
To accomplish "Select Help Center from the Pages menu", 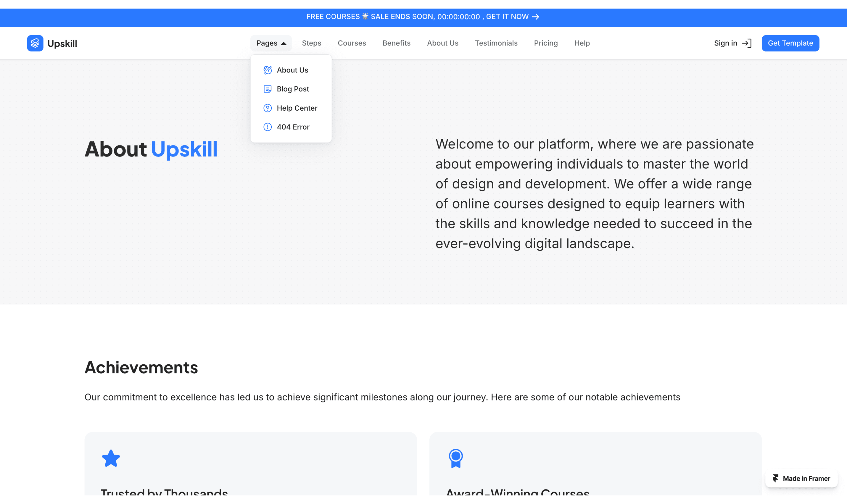I will 297,108.
